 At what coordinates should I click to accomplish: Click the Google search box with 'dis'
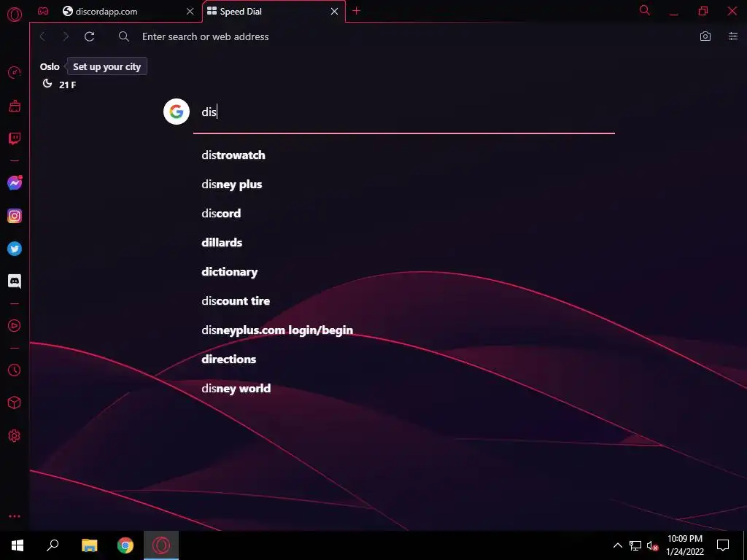404,112
